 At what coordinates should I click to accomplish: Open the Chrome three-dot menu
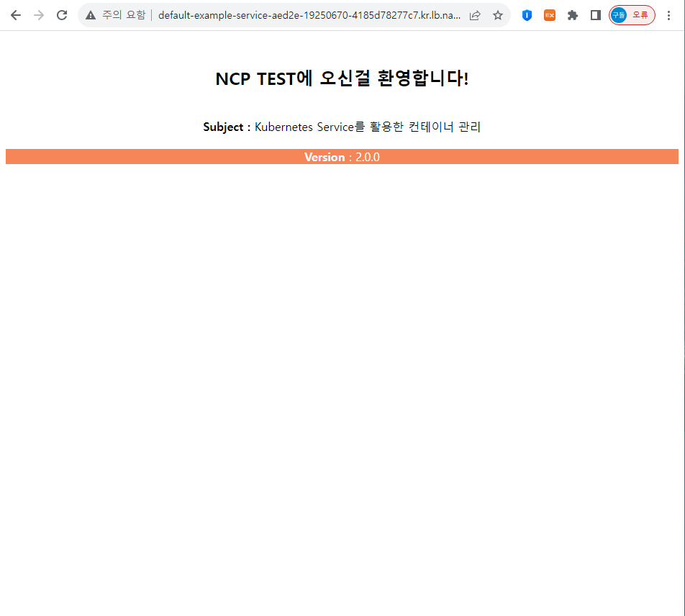pyautogui.click(x=668, y=15)
